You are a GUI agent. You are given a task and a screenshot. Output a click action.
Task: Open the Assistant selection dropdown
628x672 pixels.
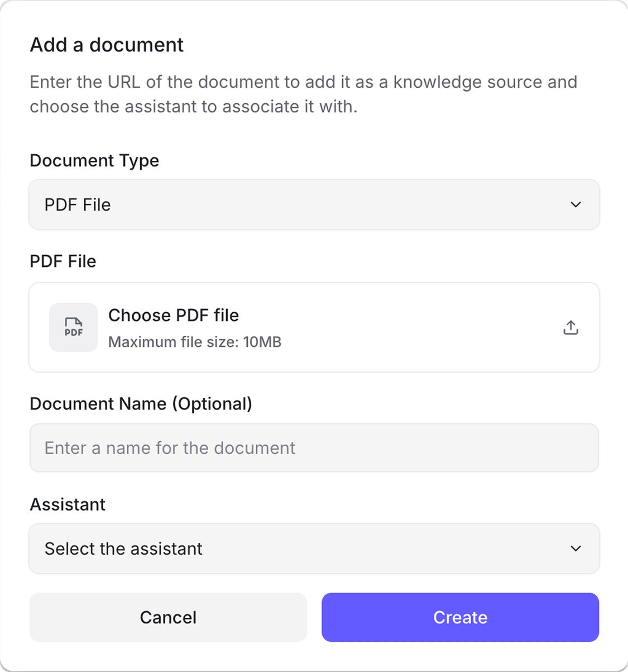pyautogui.click(x=314, y=549)
